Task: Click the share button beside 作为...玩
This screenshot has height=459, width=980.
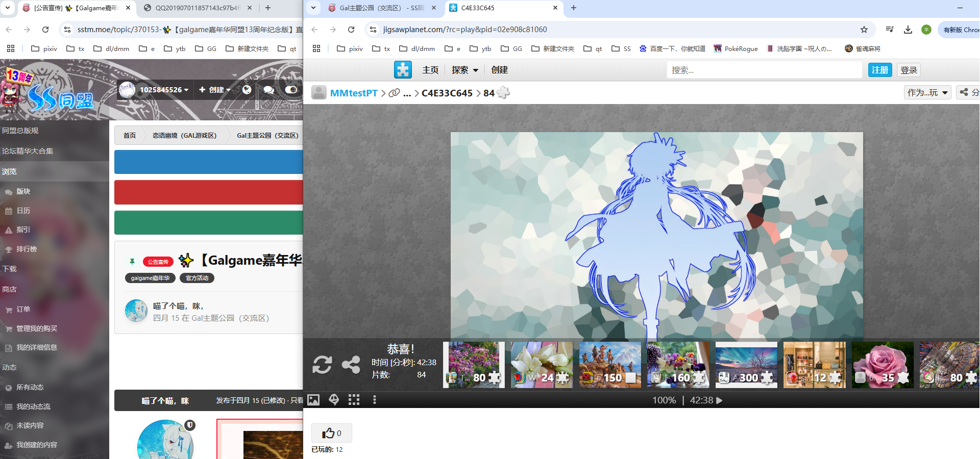Action: 968,92
